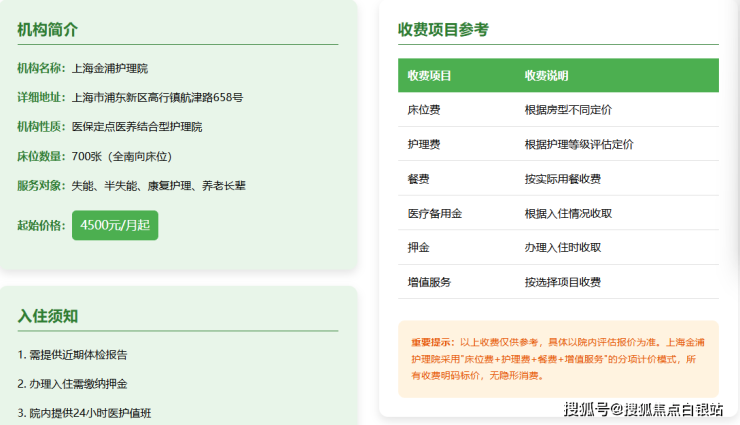Click the 收费项目 column header
The image size is (740, 425).
(x=429, y=75)
